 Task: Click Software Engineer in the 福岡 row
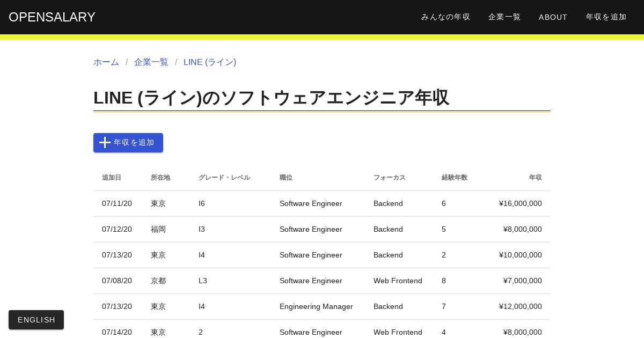(311, 230)
